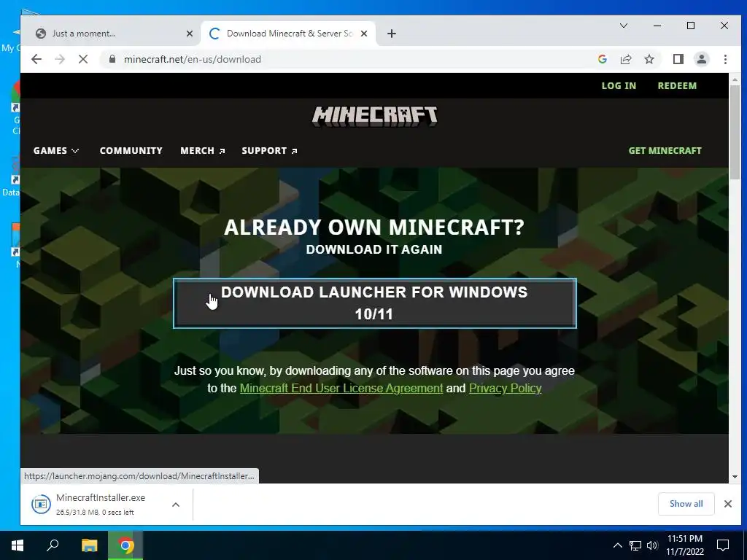Open the taskbar clock and date
Screen dimensions: 747x560
(684, 545)
